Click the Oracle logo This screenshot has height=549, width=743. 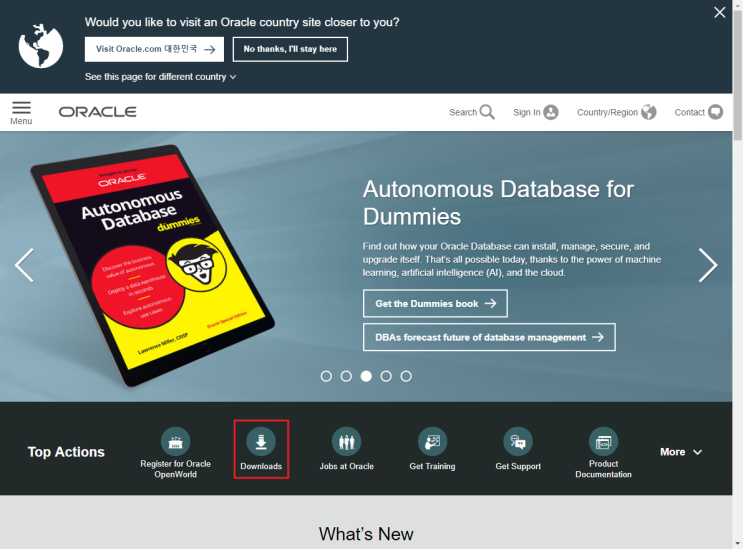98,112
